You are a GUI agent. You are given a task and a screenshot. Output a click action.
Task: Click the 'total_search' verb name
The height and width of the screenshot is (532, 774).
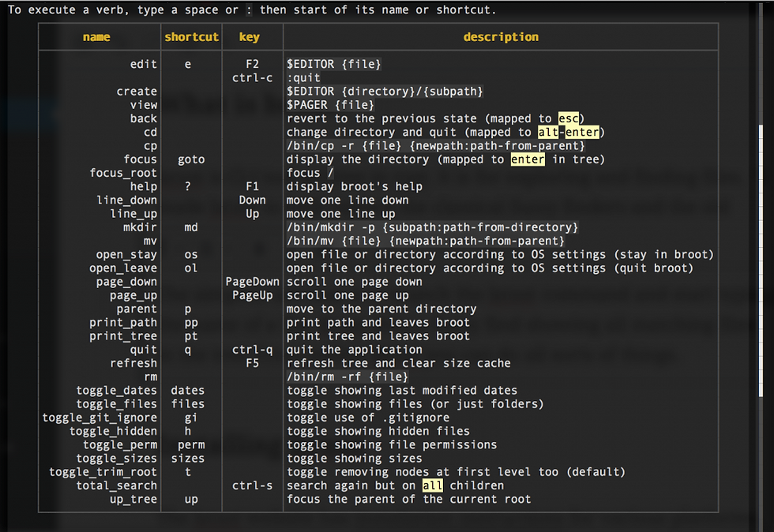[x=117, y=485]
